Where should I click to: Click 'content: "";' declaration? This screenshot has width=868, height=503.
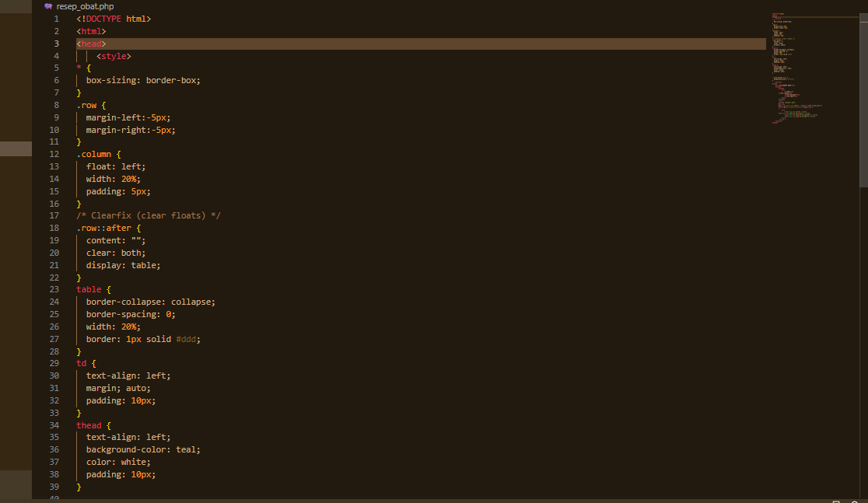[116, 241]
